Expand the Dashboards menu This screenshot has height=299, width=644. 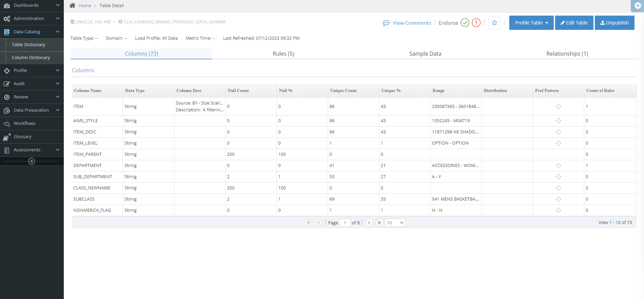[x=58, y=5]
